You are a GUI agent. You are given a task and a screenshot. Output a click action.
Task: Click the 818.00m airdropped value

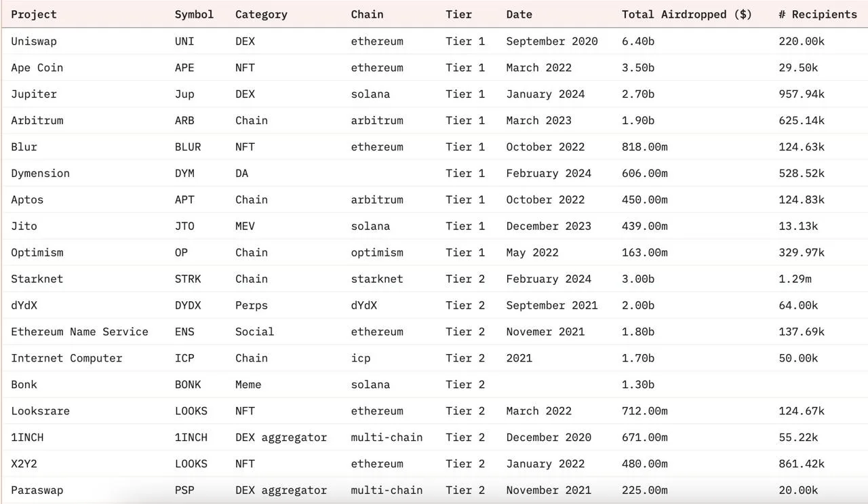coord(645,147)
